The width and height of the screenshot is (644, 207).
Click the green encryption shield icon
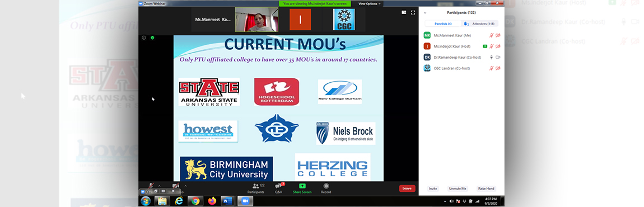click(x=152, y=38)
